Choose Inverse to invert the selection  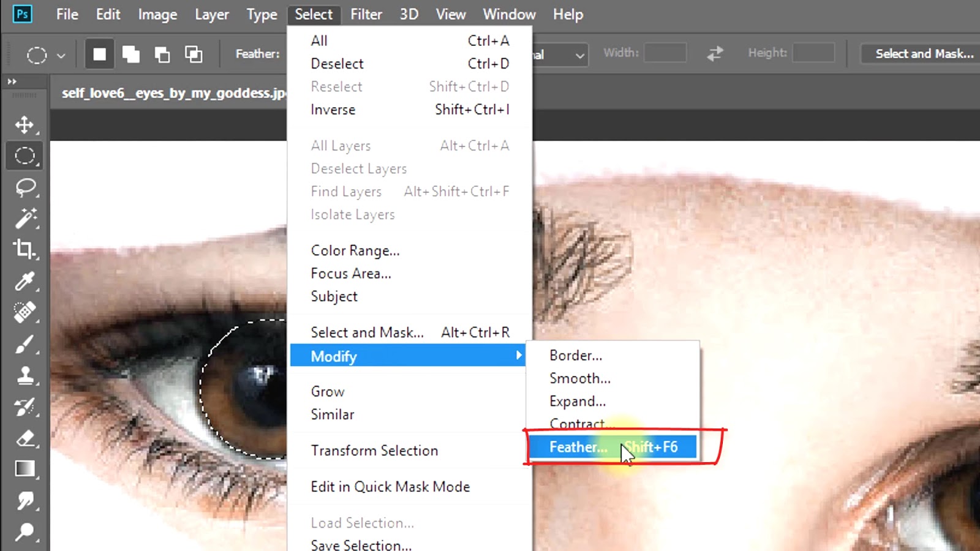(409, 110)
